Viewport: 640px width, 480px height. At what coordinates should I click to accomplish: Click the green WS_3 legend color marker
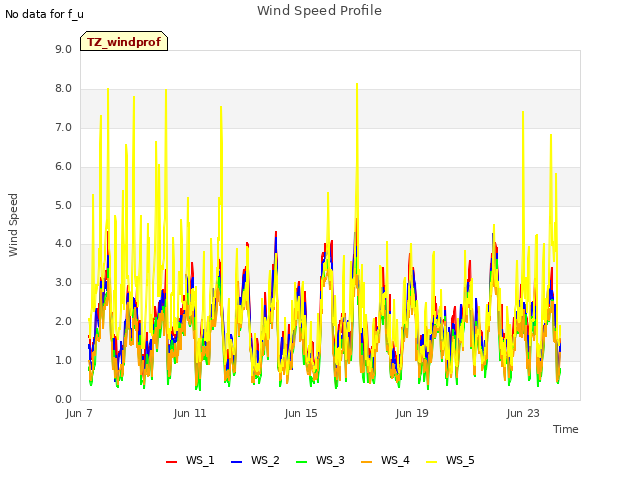pos(302,462)
